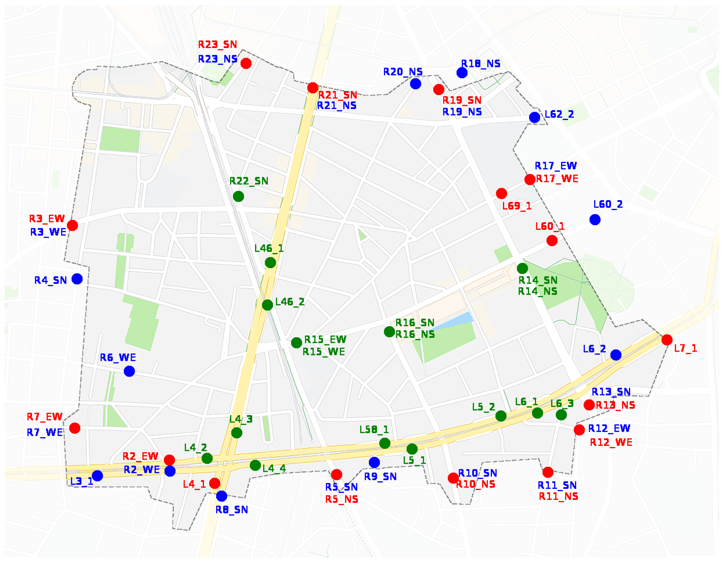Click the red L4_1 marker

tap(215, 483)
